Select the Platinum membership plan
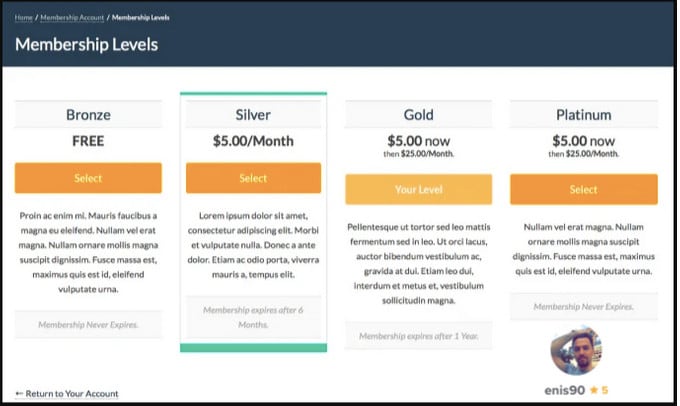 [x=583, y=189]
